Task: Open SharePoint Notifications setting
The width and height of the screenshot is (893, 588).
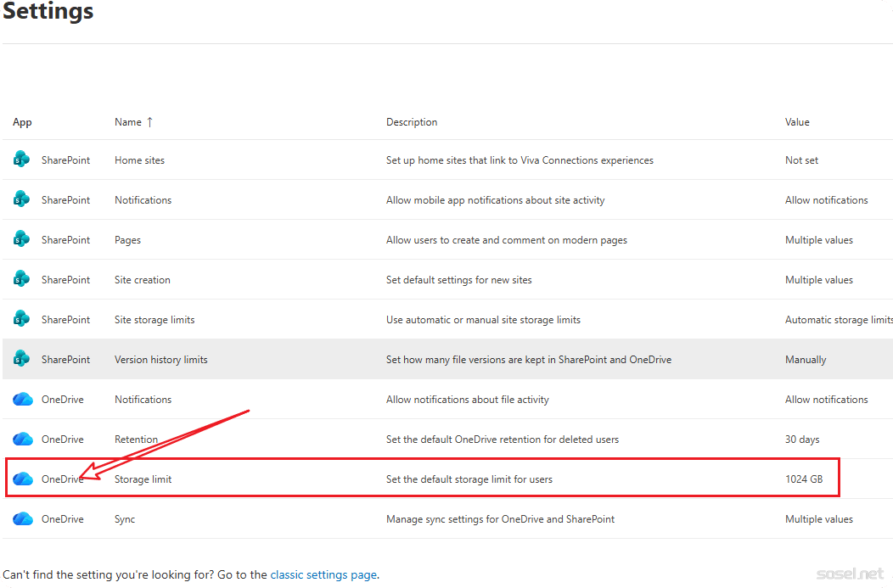Action: pyautogui.click(x=143, y=200)
